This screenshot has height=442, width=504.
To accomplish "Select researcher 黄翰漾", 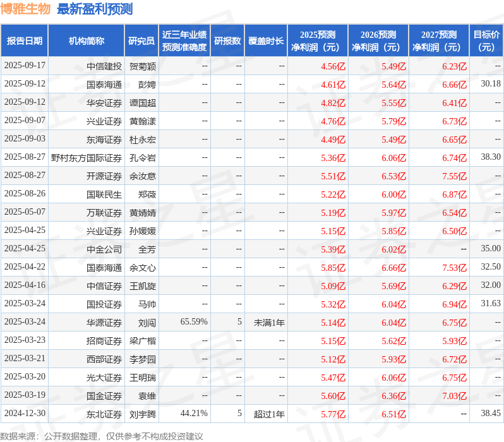I will [x=143, y=121].
